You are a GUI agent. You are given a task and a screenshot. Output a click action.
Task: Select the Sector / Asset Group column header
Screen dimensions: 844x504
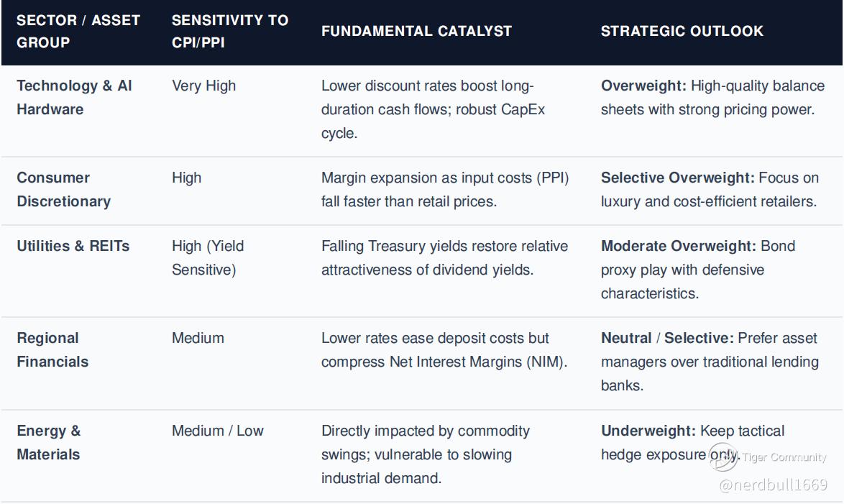click(78, 31)
